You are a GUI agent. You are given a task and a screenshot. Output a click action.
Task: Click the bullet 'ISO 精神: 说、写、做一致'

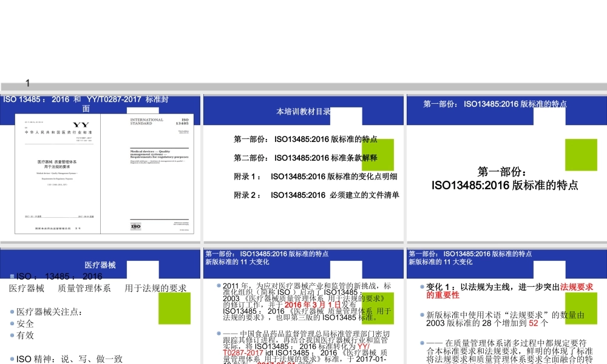tap(69, 359)
